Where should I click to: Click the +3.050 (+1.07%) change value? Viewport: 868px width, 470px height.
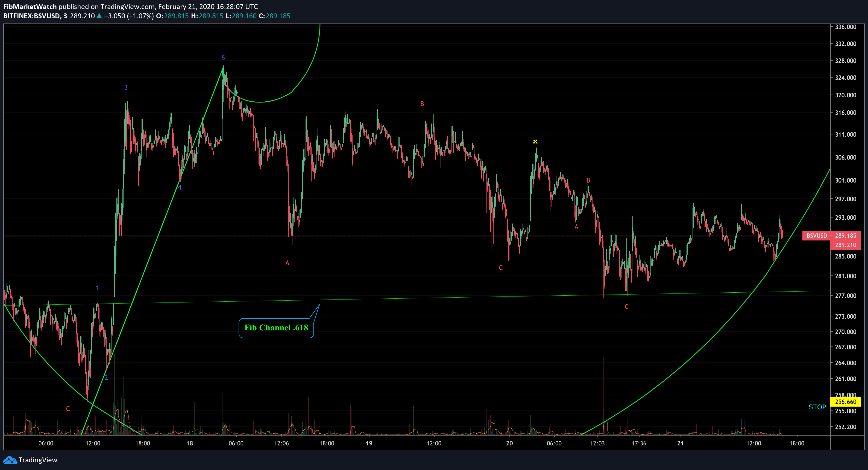click(x=129, y=16)
